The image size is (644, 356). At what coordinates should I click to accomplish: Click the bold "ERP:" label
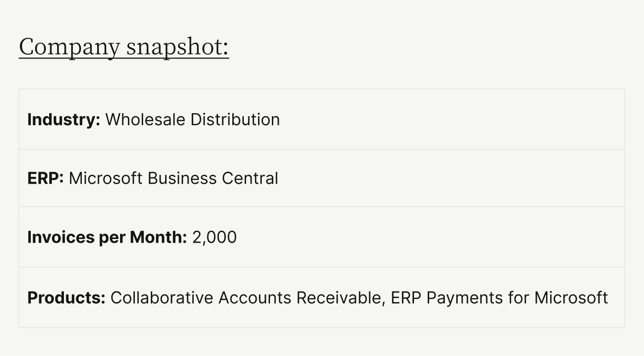pos(46,178)
